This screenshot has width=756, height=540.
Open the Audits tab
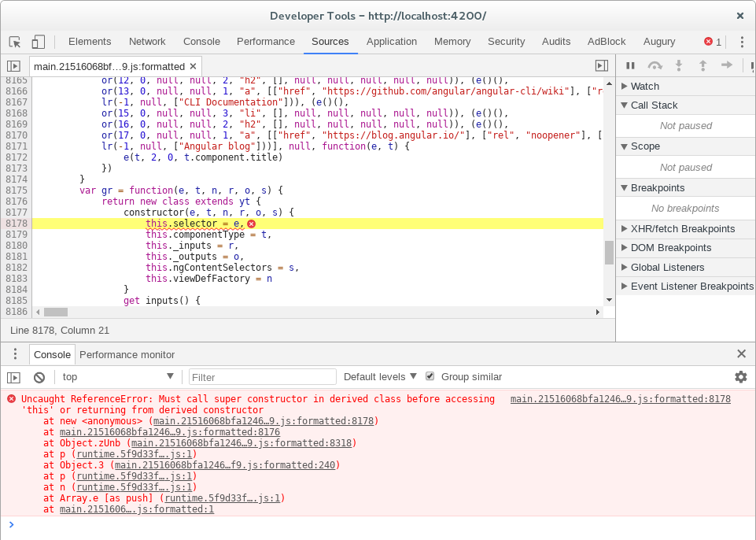coord(556,42)
